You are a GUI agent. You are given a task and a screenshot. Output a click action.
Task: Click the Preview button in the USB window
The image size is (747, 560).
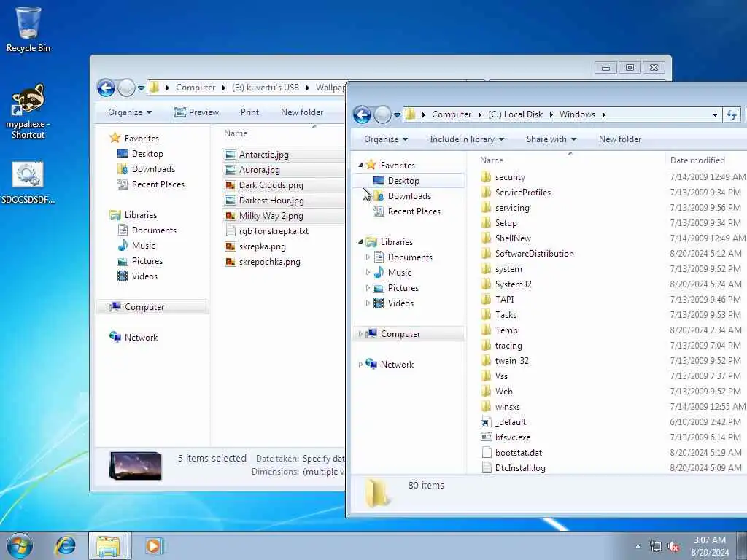[x=196, y=112]
